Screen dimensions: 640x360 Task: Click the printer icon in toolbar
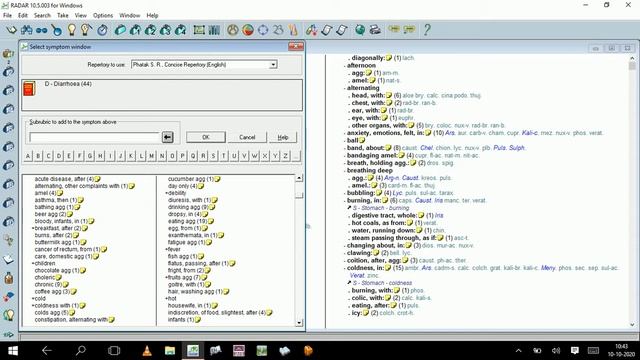[375, 30]
